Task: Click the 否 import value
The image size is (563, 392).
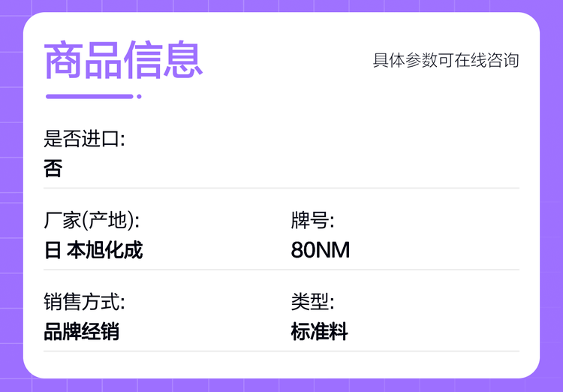Action: pos(53,168)
